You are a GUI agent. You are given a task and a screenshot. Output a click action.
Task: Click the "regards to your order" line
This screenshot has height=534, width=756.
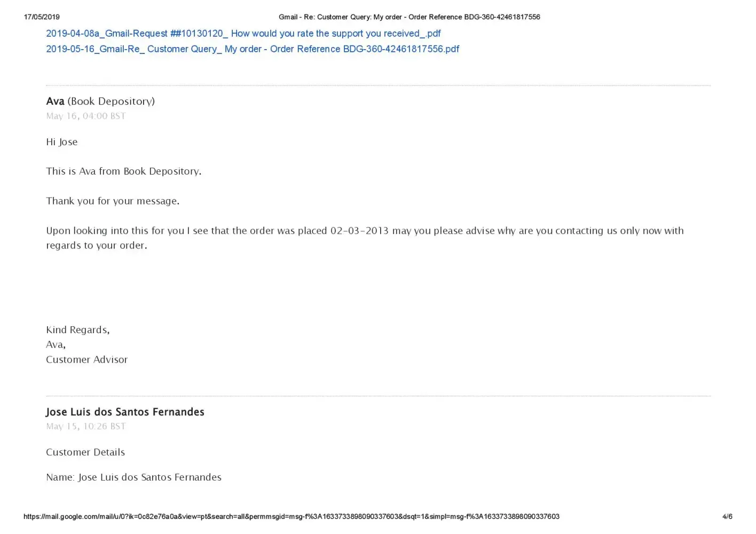coord(96,246)
